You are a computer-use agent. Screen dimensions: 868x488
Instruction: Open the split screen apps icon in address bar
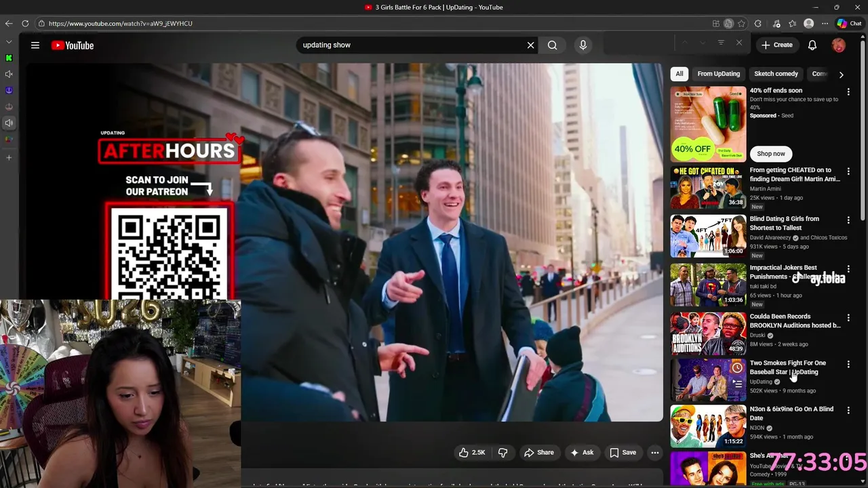pyautogui.click(x=716, y=24)
